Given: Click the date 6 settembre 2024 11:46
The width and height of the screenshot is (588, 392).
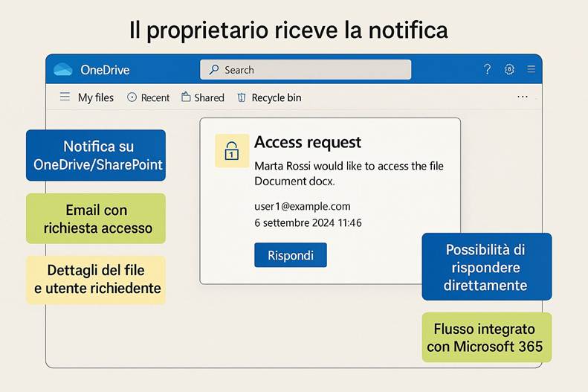Looking at the screenshot, I should 308,223.
